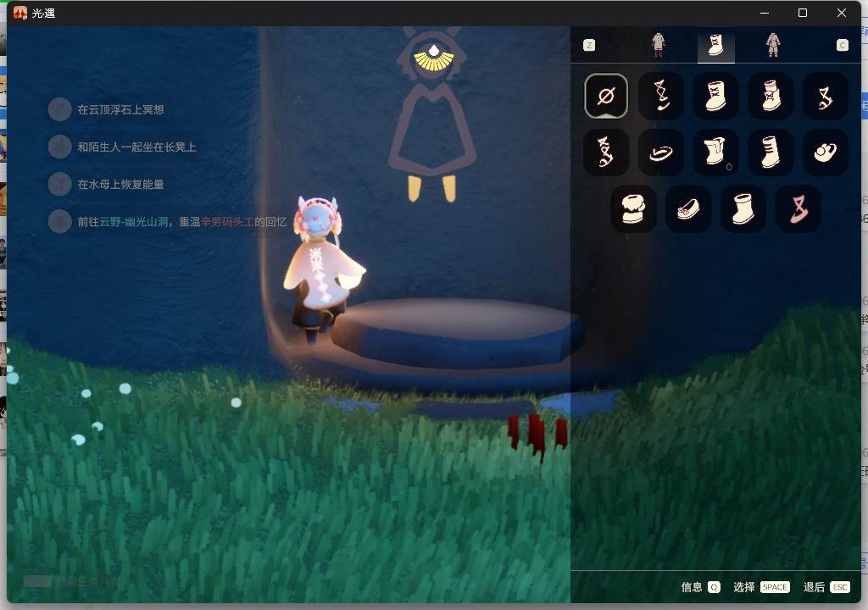Equip the pink ribbon sandal
The image size is (868, 610).
coord(798,209)
